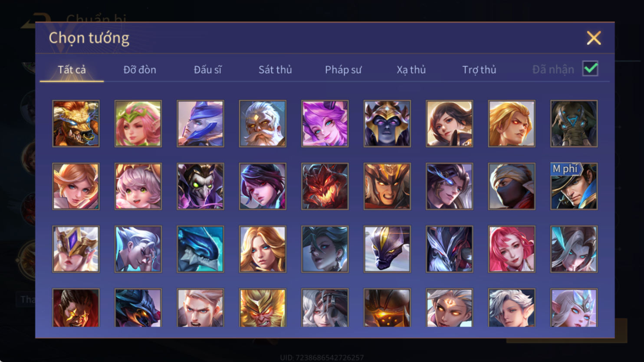Image resolution: width=644 pixels, height=362 pixels.
Task: Select the blue armored dragon hero
Action: click(200, 249)
